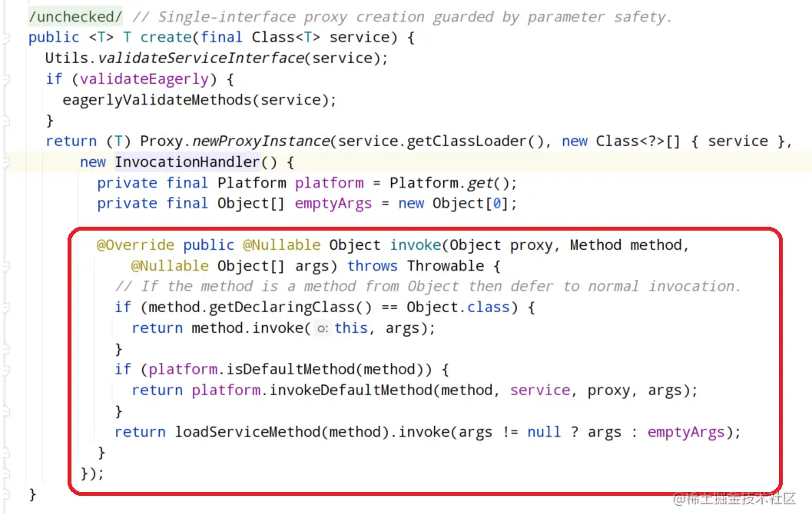Click 'Method' parameter type in the signature
Viewport: 812px width, 522px height.
(595, 245)
